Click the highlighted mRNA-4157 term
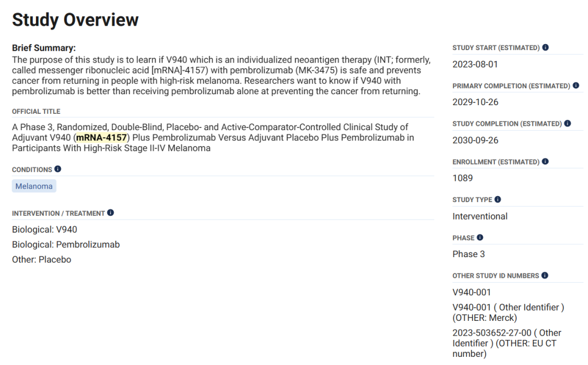 pyautogui.click(x=101, y=138)
